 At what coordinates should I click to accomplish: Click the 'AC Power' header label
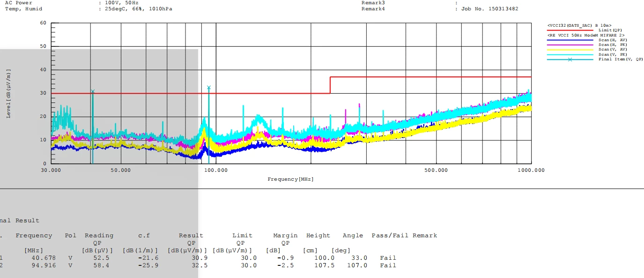click(18, 2)
